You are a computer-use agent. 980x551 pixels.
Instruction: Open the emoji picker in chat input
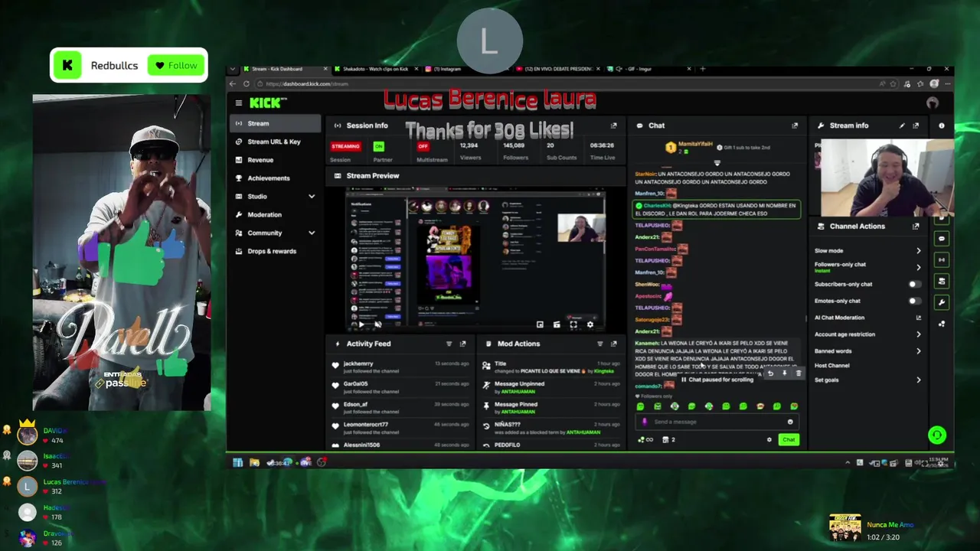coord(790,422)
